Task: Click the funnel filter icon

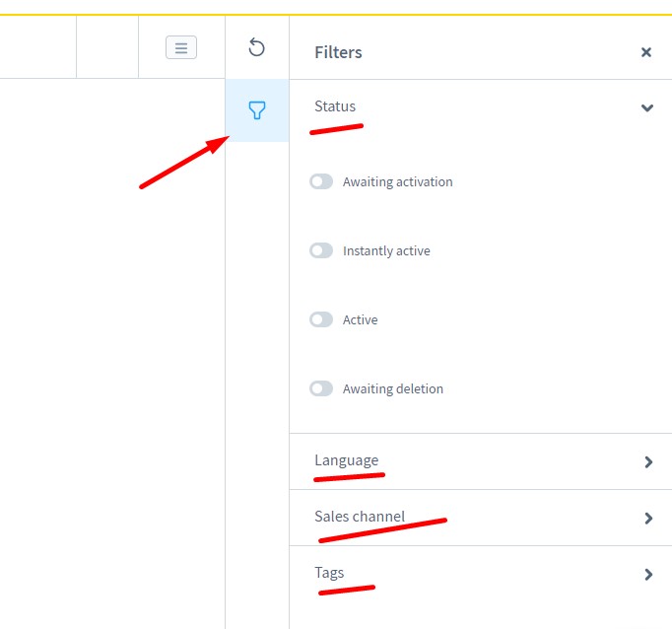Action: 257,110
